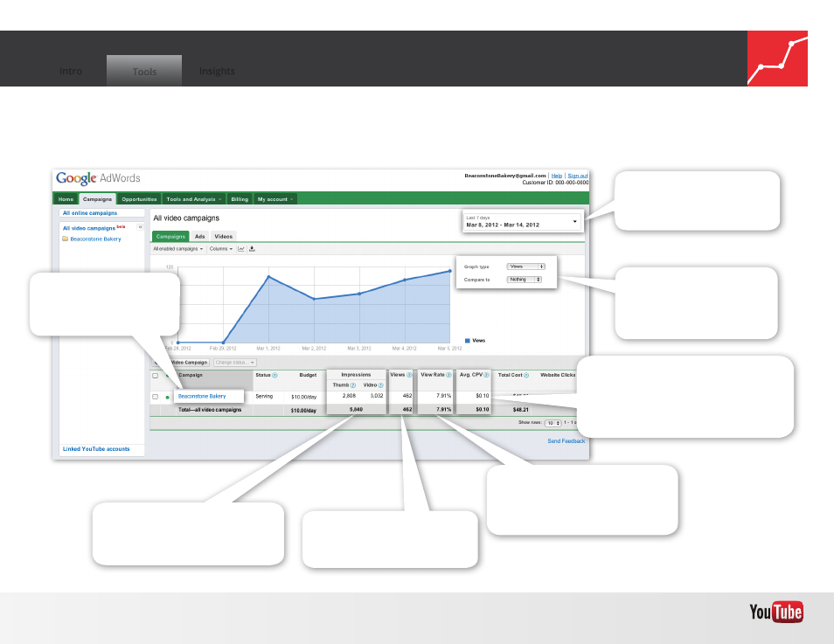
Task: Select the Campaigns tab in green navigation bar
Action: (x=97, y=199)
